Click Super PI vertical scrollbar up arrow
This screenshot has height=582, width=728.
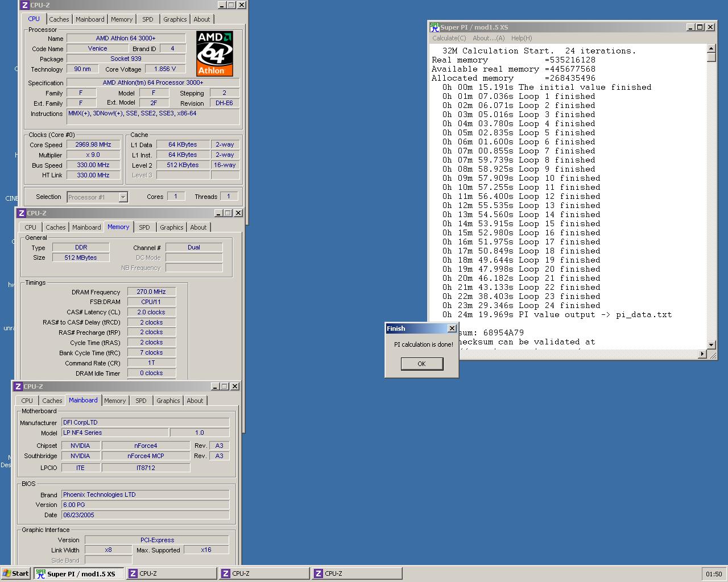(x=712, y=48)
